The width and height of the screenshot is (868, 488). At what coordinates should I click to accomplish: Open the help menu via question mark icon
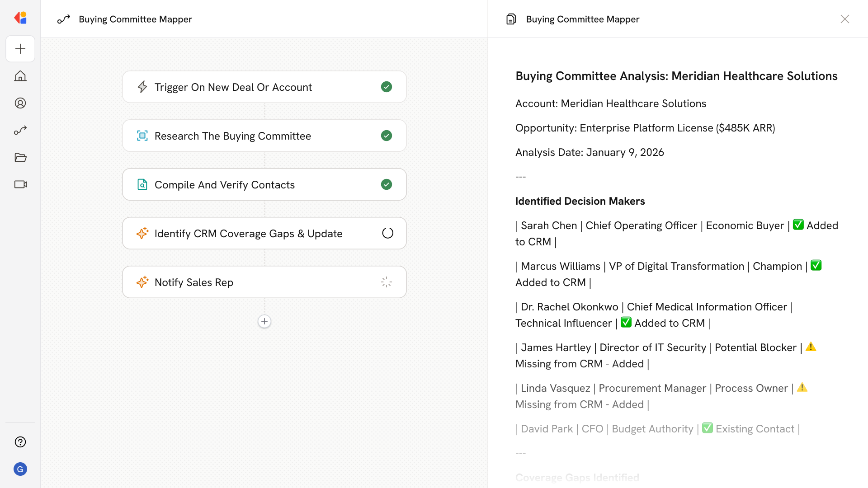tap(20, 442)
